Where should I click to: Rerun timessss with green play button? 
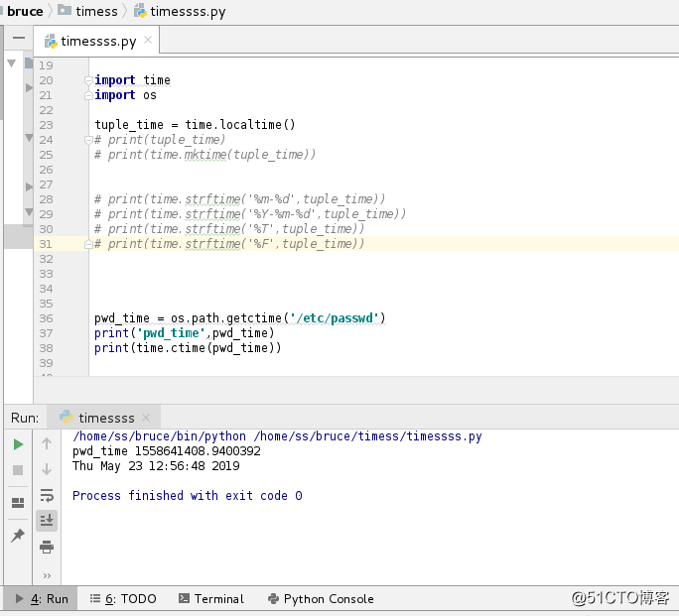point(18,444)
